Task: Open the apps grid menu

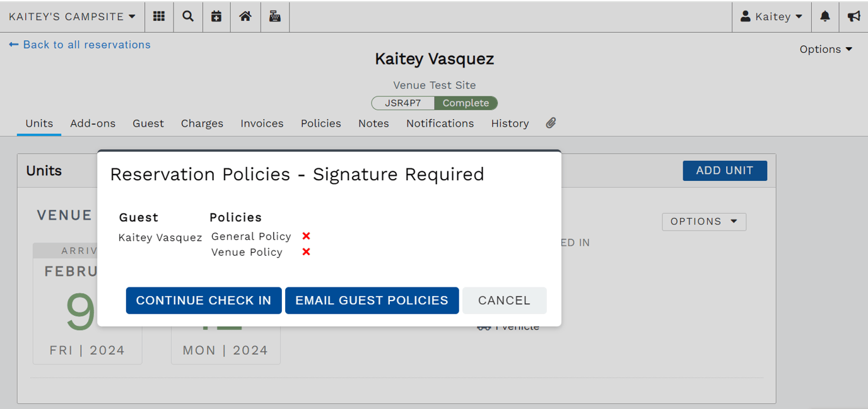Action: (x=159, y=16)
